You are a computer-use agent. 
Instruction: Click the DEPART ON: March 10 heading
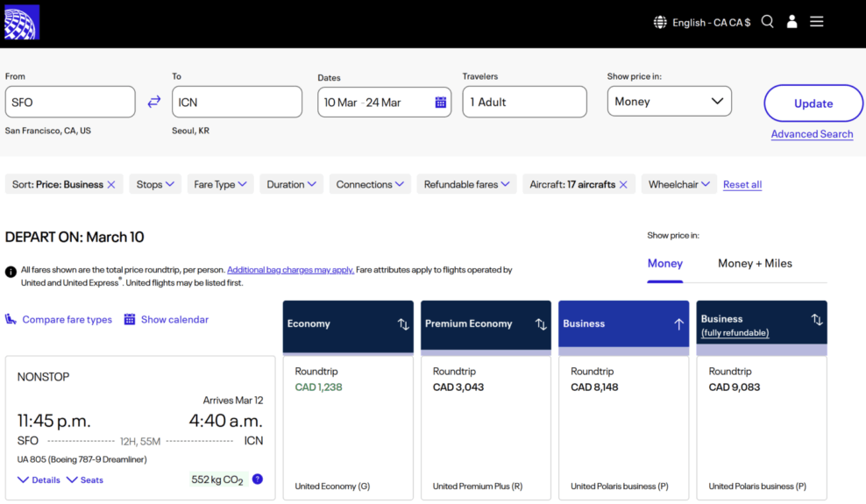pyautogui.click(x=75, y=237)
